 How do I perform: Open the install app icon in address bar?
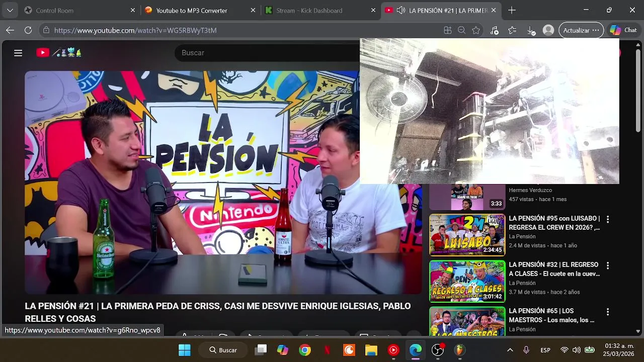pos(448,30)
